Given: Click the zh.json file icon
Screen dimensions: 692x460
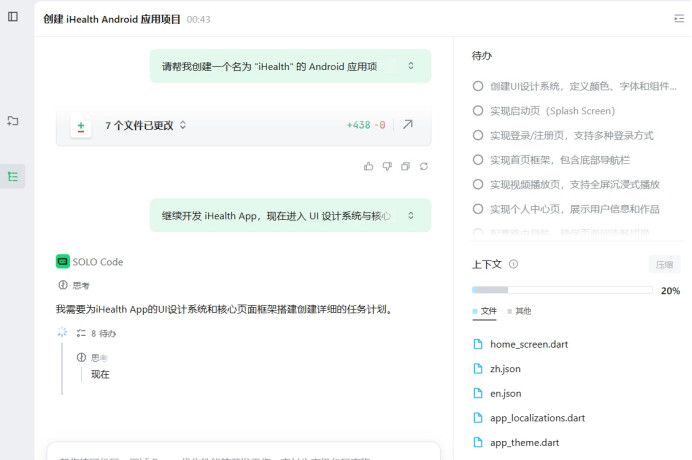Looking at the screenshot, I should coord(478,369).
